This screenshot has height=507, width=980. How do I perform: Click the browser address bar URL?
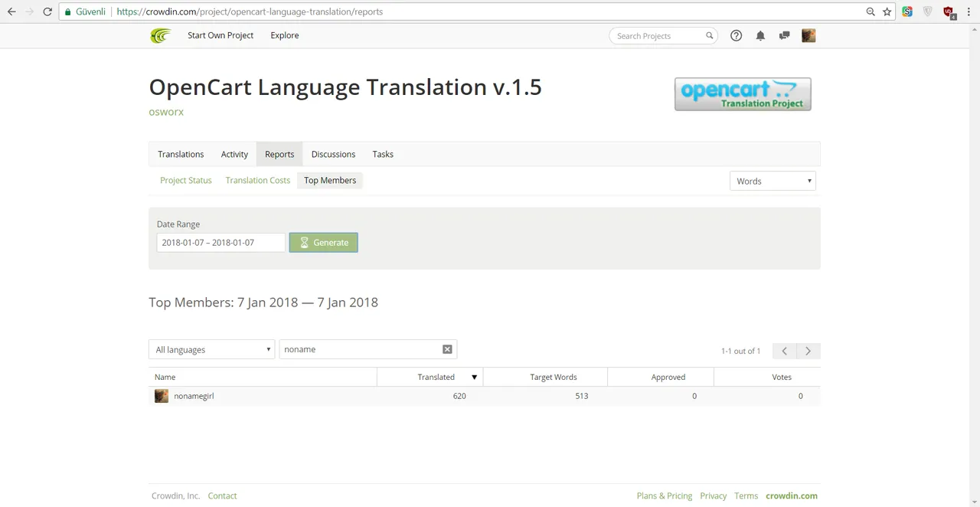[x=250, y=11]
